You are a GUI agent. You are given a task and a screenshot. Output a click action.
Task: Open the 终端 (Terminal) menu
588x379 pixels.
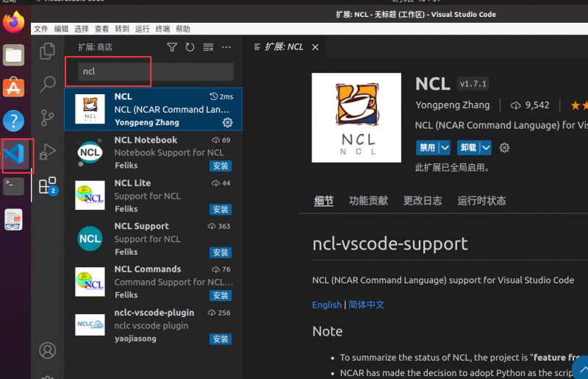(x=162, y=29)
